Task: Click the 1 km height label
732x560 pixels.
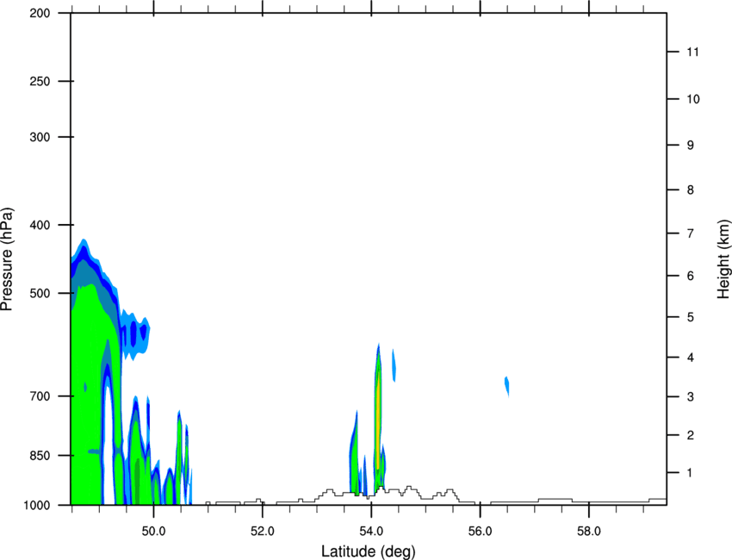Action: click(x=691, y=473)
